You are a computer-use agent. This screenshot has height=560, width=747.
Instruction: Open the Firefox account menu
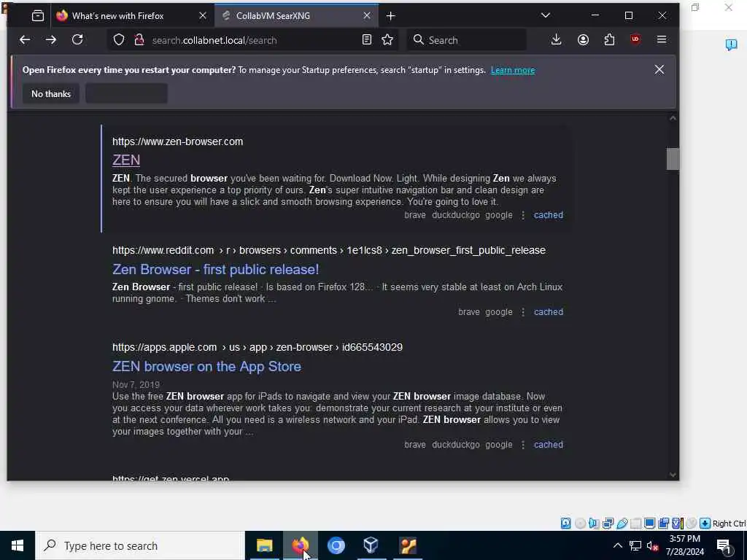(x=583, y=40)
